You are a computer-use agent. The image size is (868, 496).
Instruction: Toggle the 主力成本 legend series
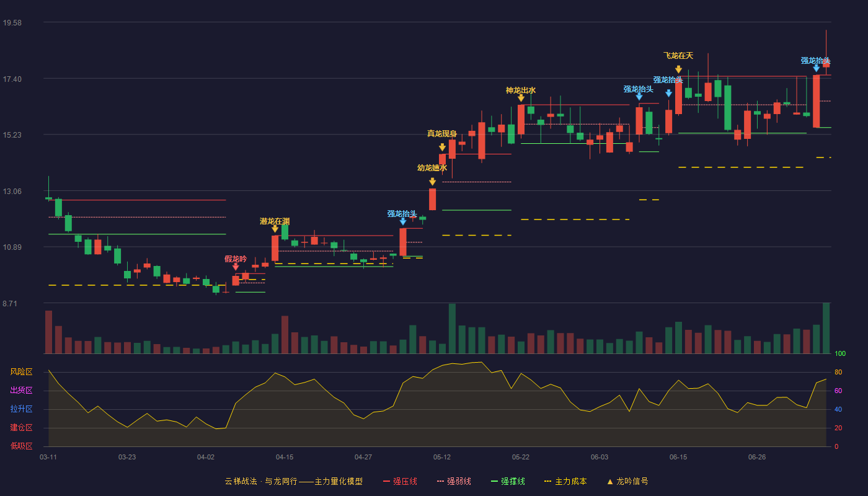[565, 481]
